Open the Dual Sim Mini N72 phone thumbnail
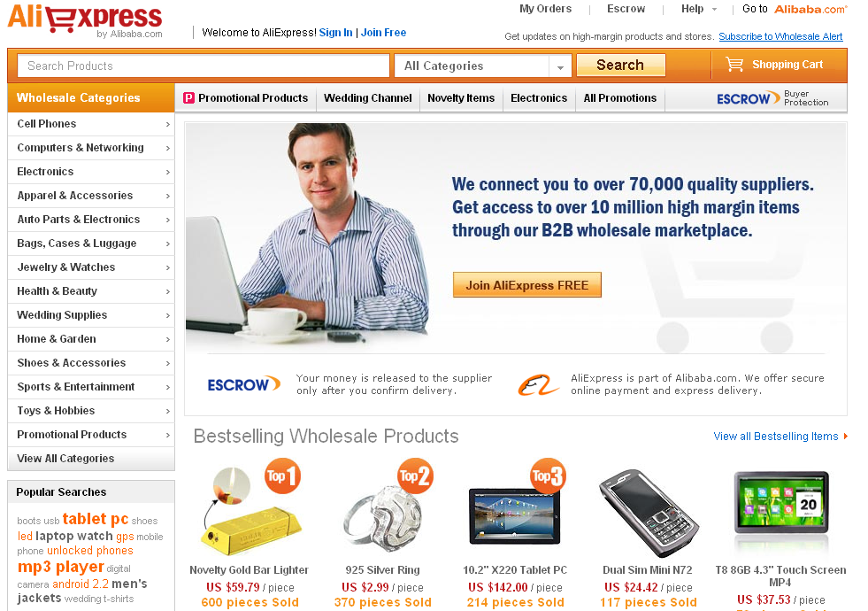This screenshot has width=868, height=611. click(x=648, y=513)
